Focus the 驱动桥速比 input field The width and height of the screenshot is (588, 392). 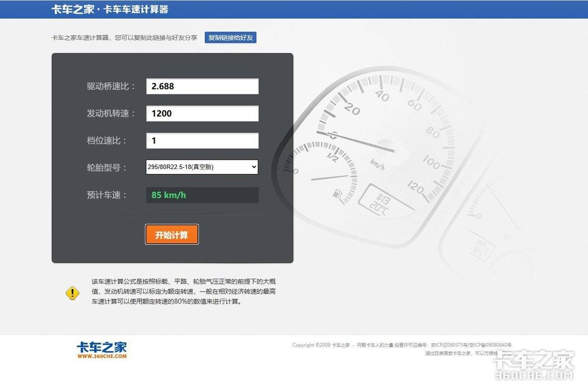pyautogui.click(x=202, y=86)
